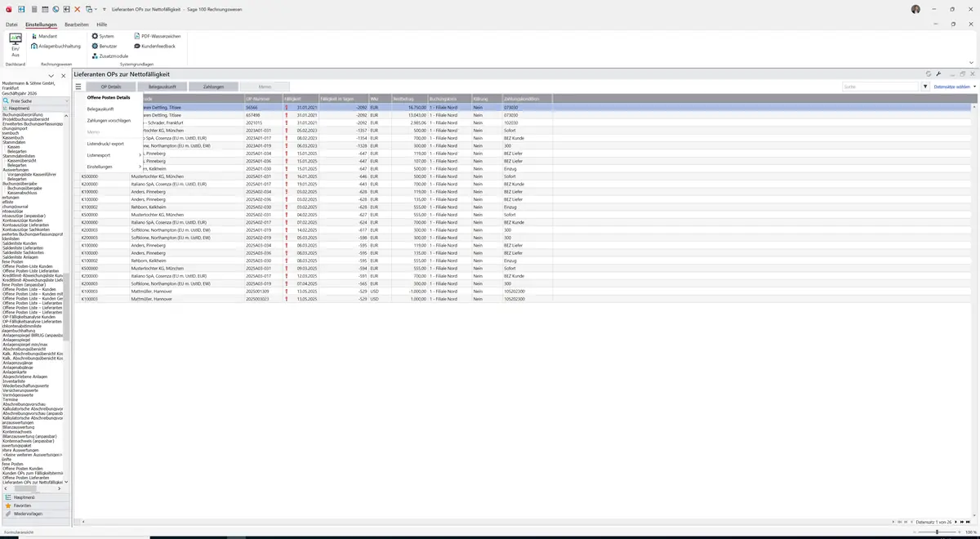Image resolution: width=980 pixels, height=539 pixels.
Task: Adjust the zoom slider in the status bar
Action: click(937, 532)
